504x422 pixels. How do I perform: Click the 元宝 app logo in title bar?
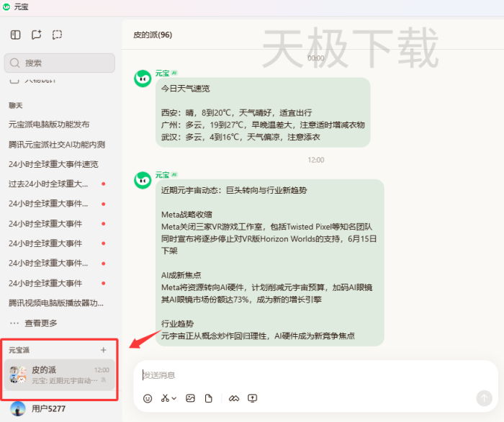[x=6, y=6]
